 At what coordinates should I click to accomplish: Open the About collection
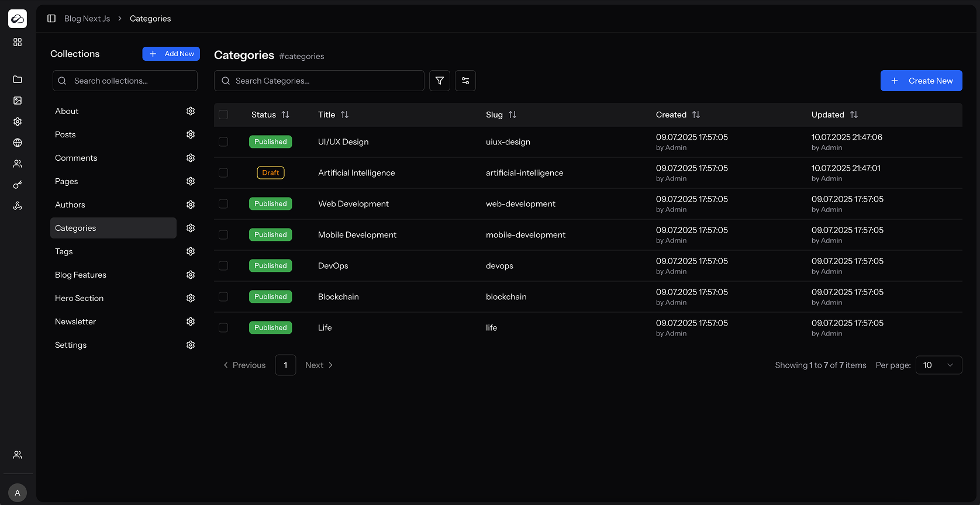pyautogui.click(x=113, y=111)
